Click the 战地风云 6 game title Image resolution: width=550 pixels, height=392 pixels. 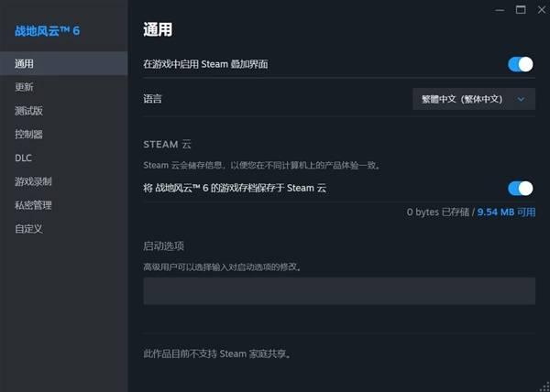tap(48, 31)
